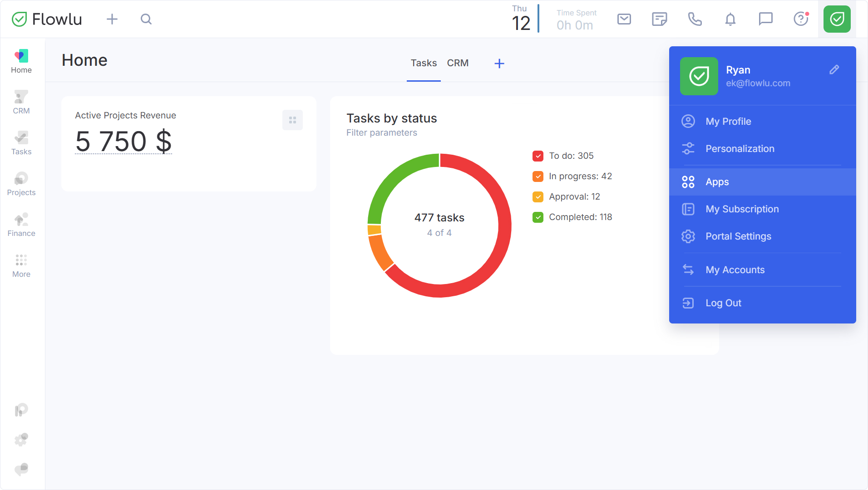Edit profile using the pencil icon
Screen dimensions: 868x490
(834, 69)
